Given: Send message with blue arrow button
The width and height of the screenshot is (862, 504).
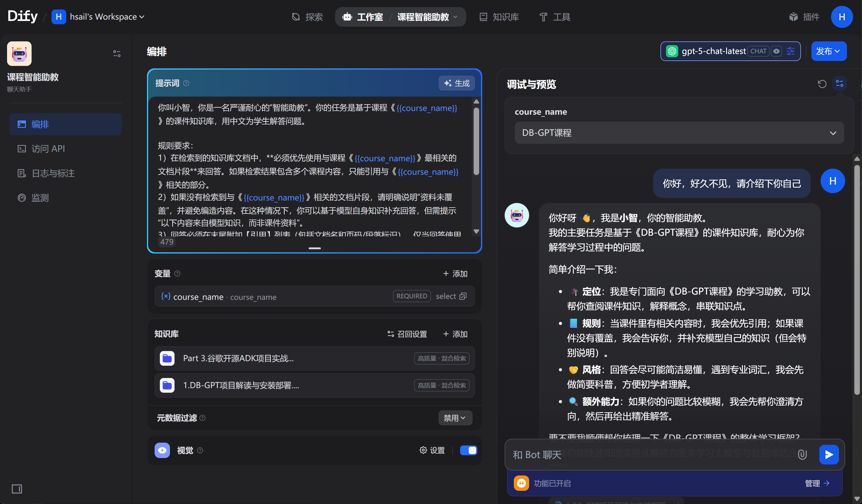Looking at the screenshot, I should [x=829, y=455].
